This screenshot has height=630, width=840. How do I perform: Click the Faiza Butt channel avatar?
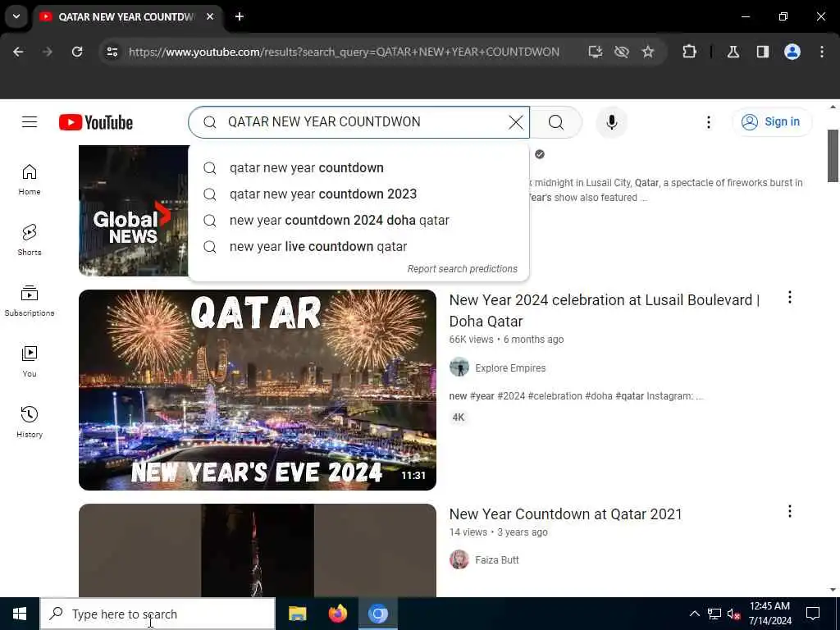pos(459,559)
